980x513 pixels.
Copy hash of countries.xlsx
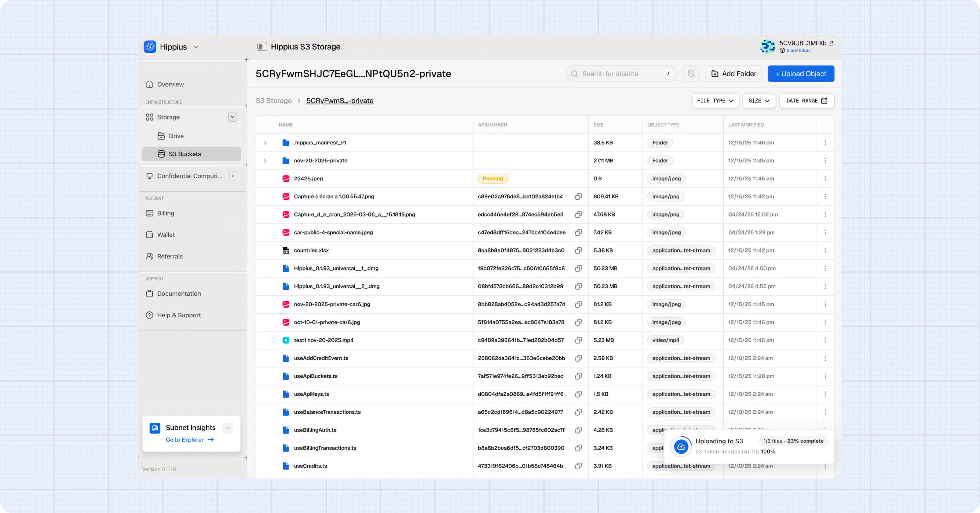pos(578,250)
